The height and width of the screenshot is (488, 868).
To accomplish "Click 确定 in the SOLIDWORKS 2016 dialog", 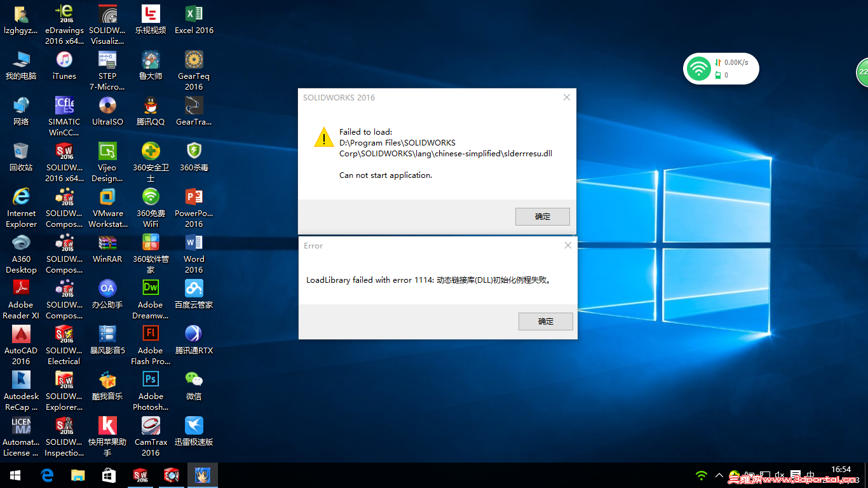I will (543, 217).
